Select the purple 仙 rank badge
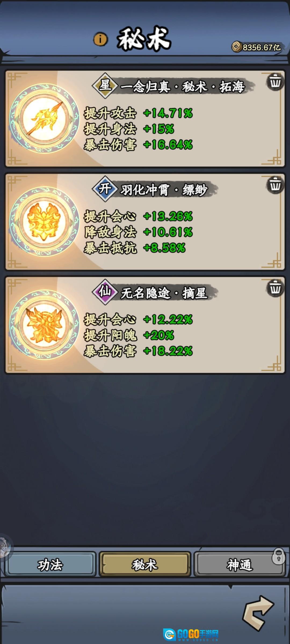This screenshot has width=290, height=644. (105, 292)
